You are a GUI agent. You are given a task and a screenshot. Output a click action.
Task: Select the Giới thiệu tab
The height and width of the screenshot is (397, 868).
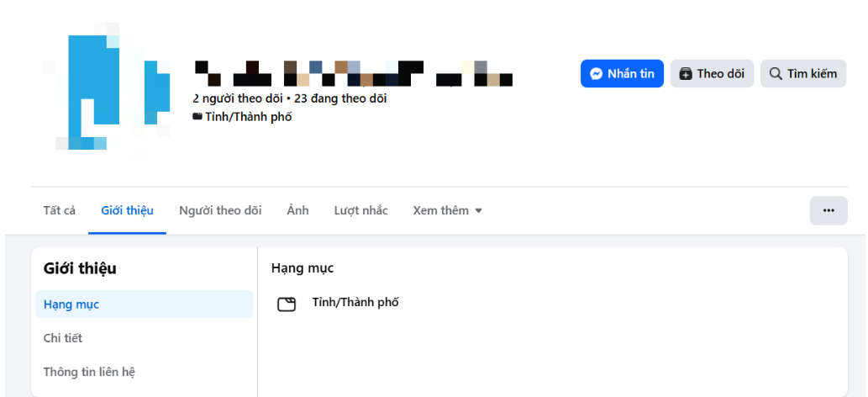click(128, 211)
